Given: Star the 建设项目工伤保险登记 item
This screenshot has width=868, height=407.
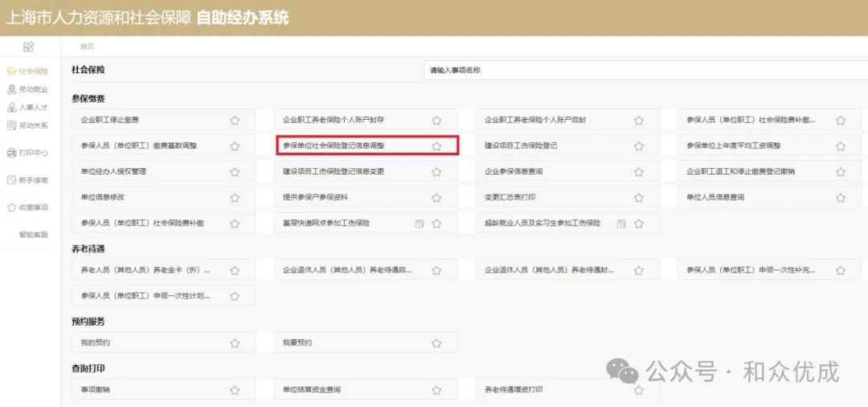Looking at the screenshot, I should [639, 146].
